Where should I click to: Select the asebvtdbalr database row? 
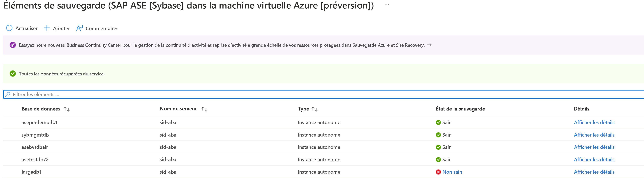[x=35, y=147]
